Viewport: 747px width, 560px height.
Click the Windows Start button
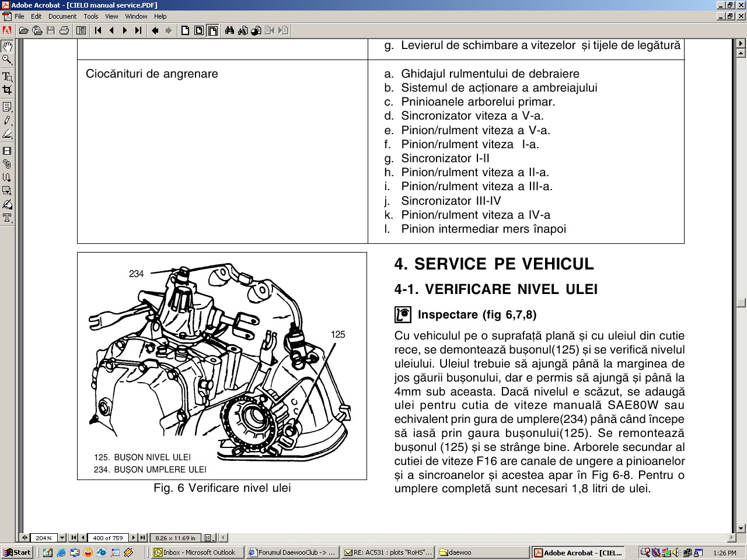pos(17,552)
